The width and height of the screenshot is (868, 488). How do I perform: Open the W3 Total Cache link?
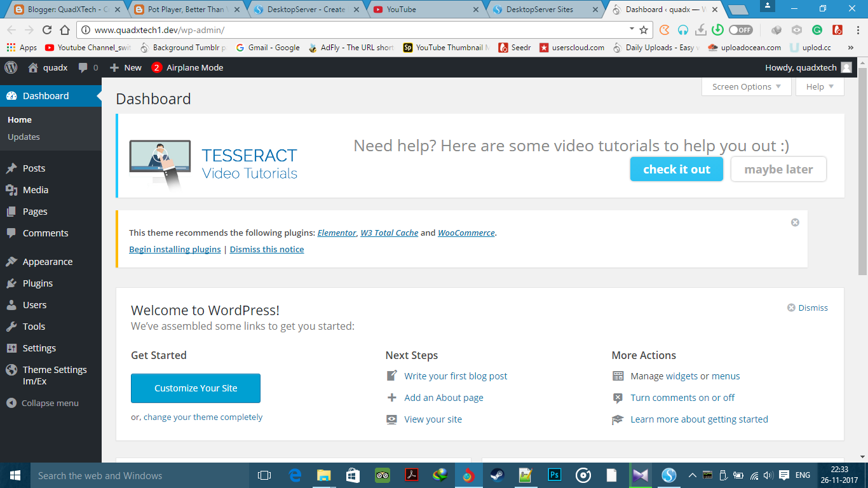click(390, 233)
